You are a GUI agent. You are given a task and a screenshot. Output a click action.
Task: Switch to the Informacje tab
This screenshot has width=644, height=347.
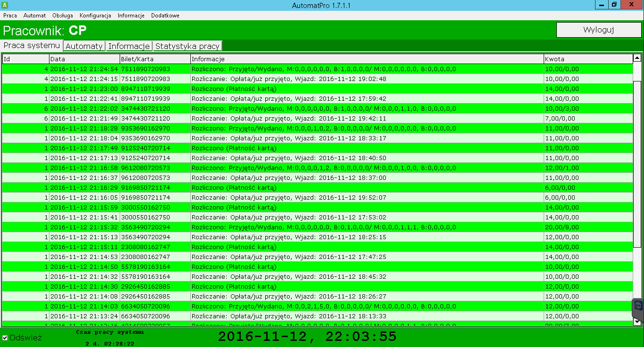coord(129,46)
